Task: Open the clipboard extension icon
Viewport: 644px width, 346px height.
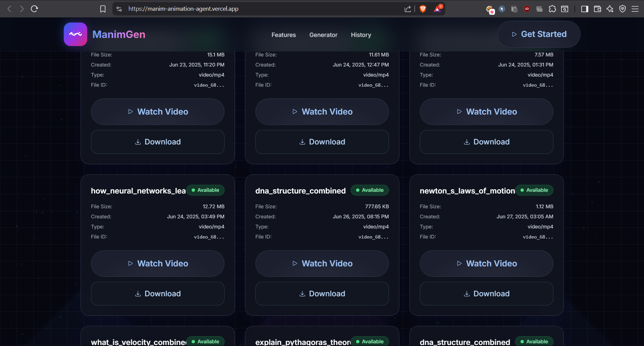Action: [514, 9]
